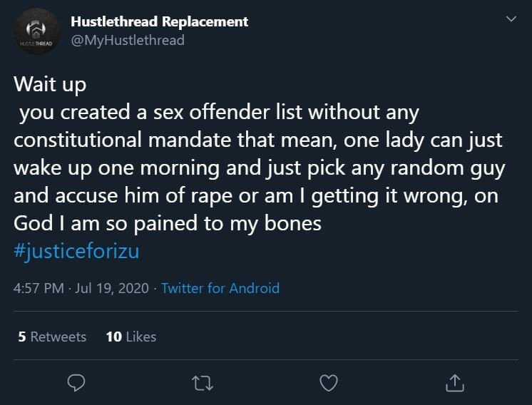This screenshot has height=405, width=532.
Task: Click the 4:57 PM timestamp
Action: point(39,288)
